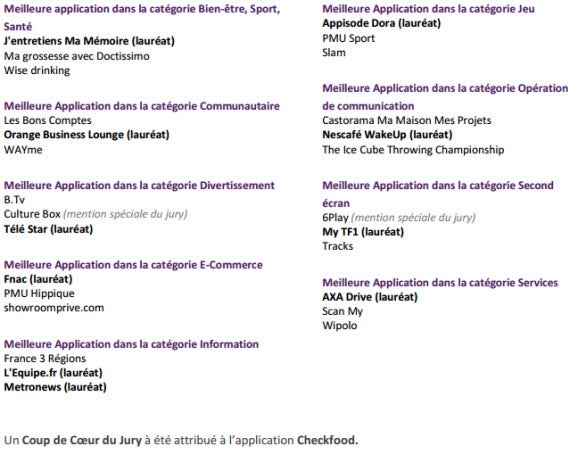The width and height of the screenshot is (568, 451).
Task: Select Metronews (lauréat) entry
Action: tap(55, 387)
